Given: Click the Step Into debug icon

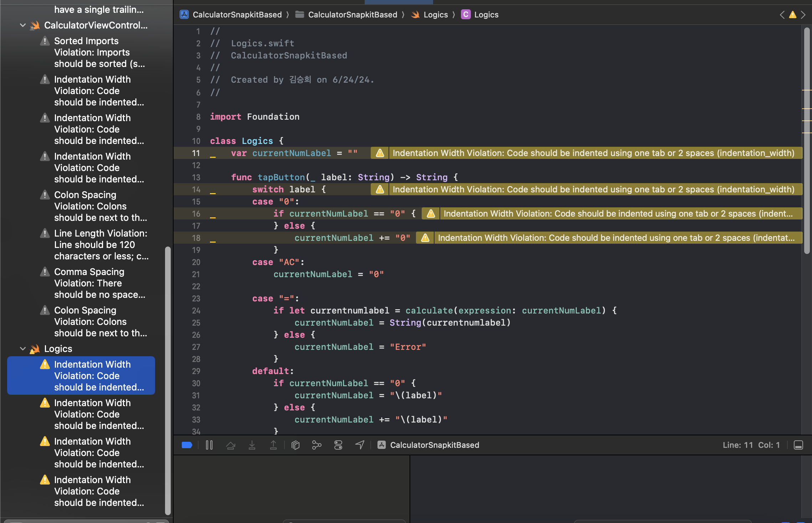Looking at the screenshot, I should pyautogui.click(x=252, y=445).
